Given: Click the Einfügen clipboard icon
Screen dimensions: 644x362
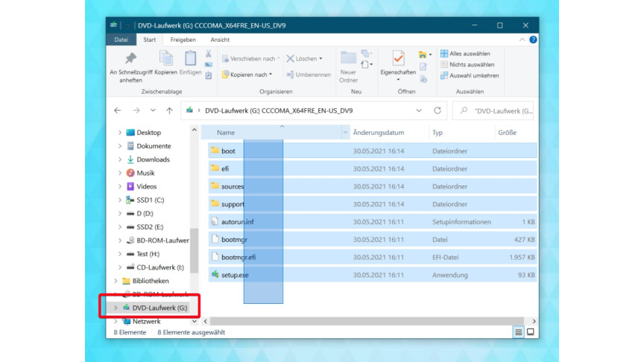Looking at the screenshot, I should (x=190, y=58).
